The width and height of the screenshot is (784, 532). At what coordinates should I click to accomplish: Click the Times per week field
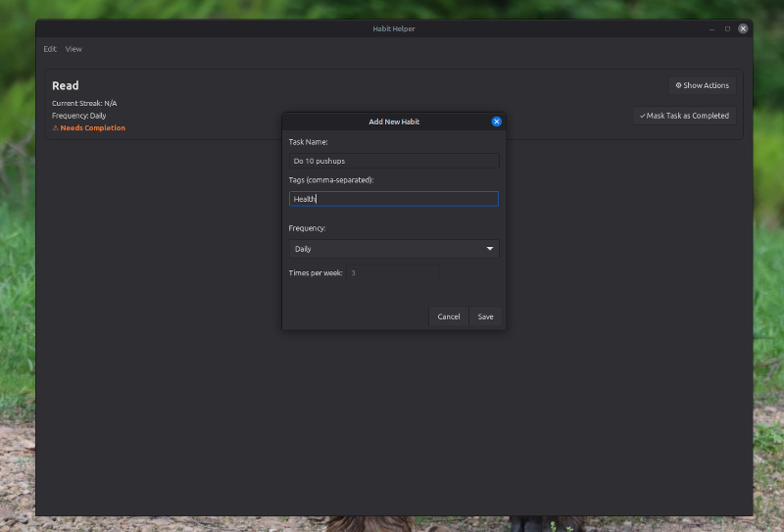click(393, 273)
